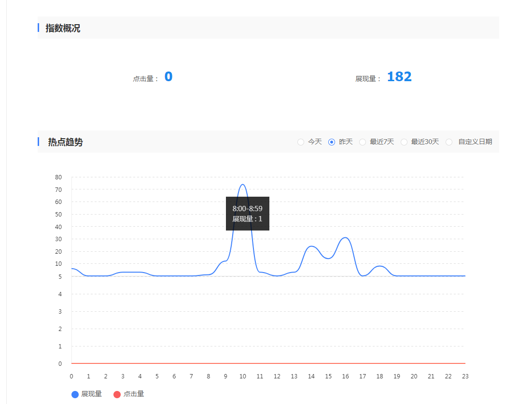Select the 昨天 radio button
Screen dimensions: 532x404
coord(332,142)
